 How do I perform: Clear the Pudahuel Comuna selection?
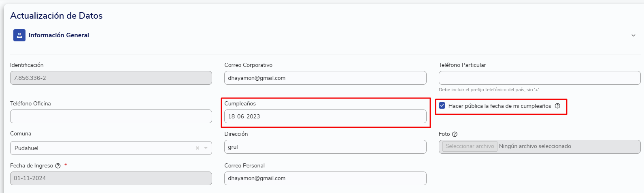click(x=198, y=148)
